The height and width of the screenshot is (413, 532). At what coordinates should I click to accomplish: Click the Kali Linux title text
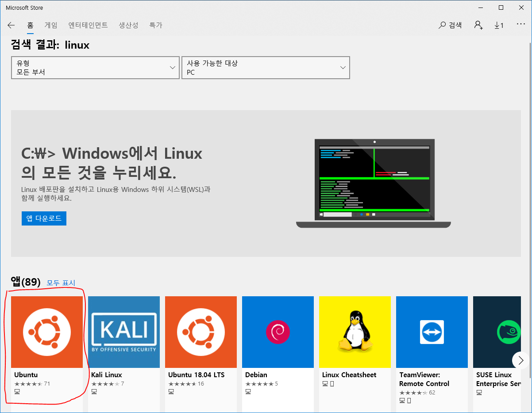coord(106,375)
